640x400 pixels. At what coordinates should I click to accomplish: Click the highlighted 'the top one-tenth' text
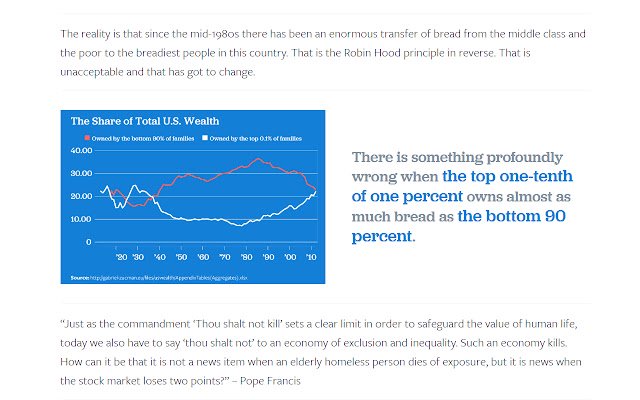(x=507, y=176)
